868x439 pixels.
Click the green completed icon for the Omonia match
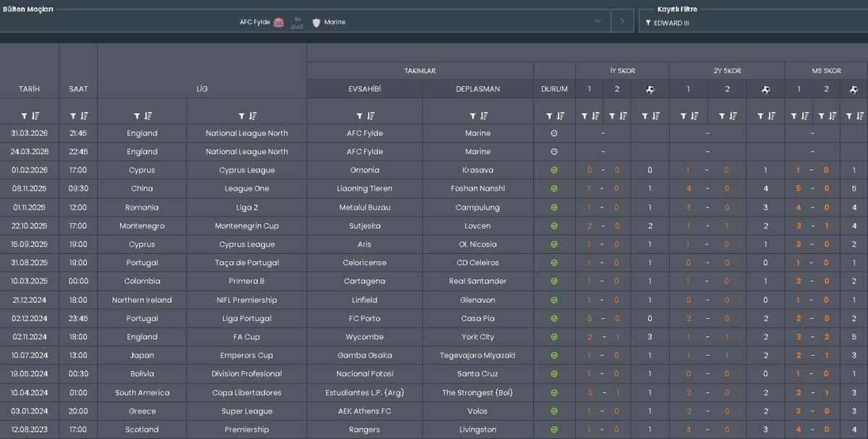[x=555, y=169]
